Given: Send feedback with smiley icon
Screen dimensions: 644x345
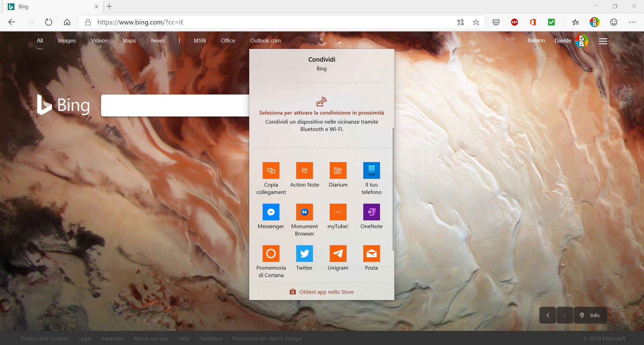Looking at the screenshot, I should (614, 22).
